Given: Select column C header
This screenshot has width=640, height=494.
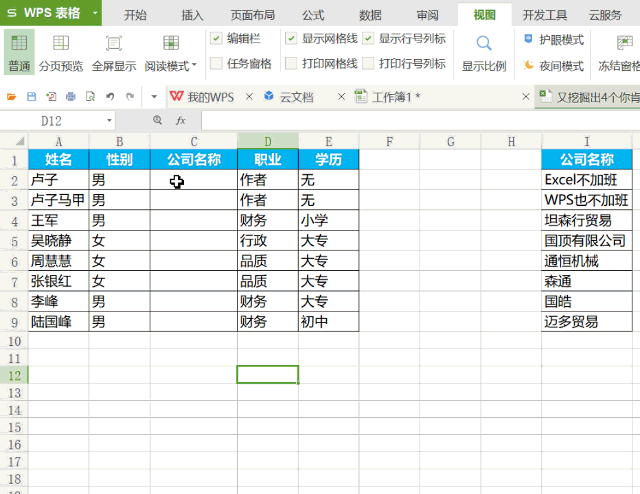Looking at the screenshot, I should click(194, 141).
